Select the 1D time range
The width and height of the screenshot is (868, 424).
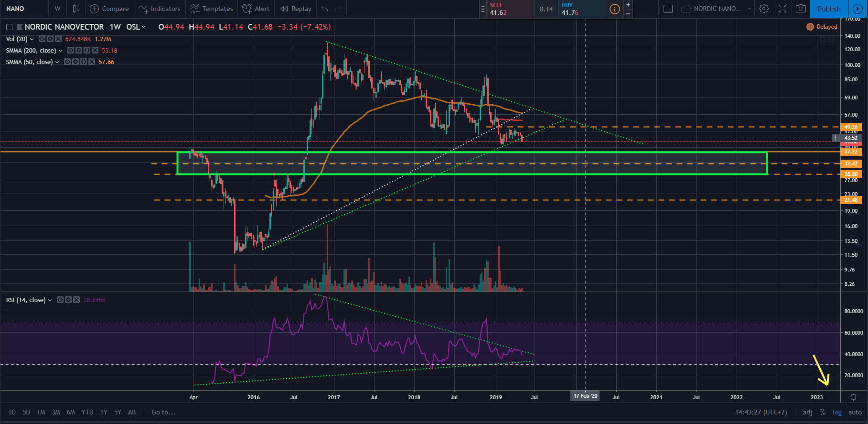(x=12, y=412)
